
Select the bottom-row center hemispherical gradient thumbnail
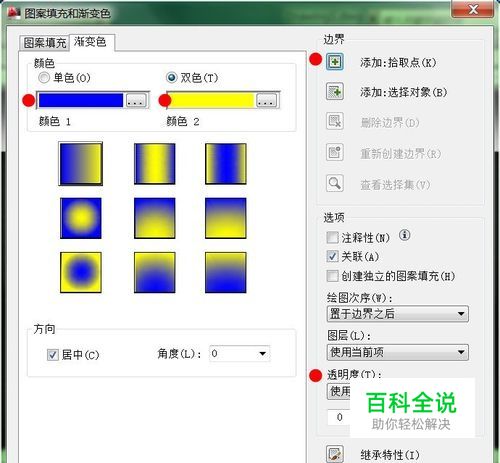tap(155, 272)
